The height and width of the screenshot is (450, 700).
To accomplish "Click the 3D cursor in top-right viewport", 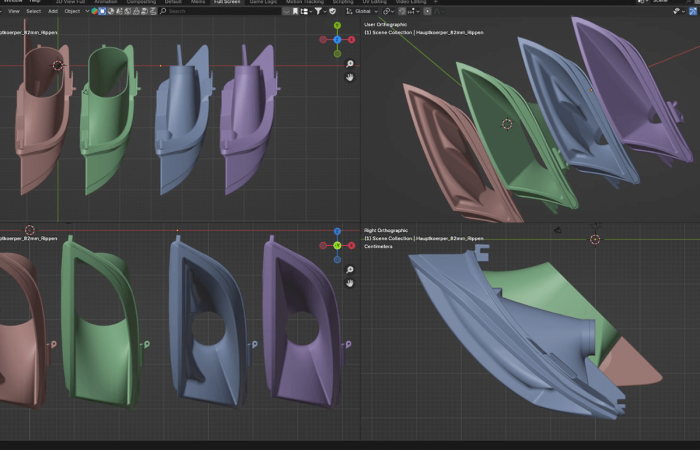I will coord(507,124).
